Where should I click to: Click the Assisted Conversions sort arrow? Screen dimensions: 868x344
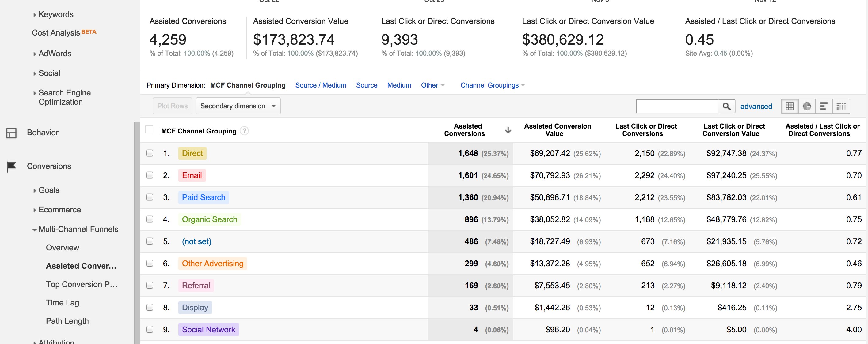tap(508, 130)
